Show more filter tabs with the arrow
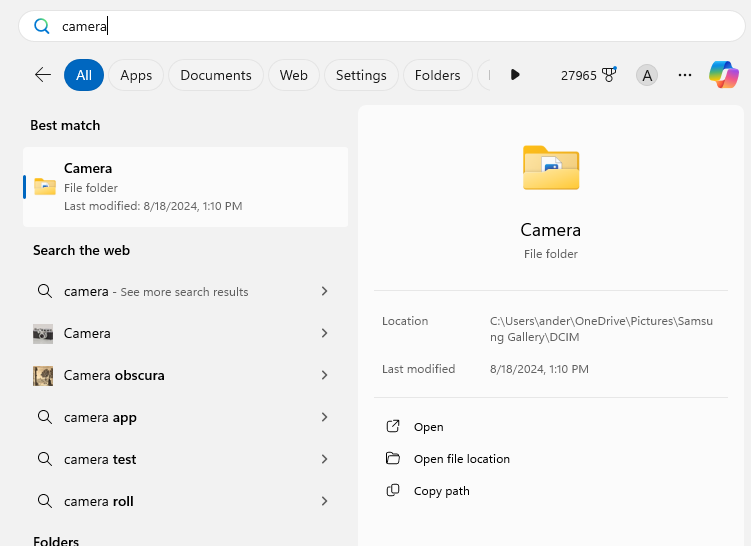The image size is (751, 546). 515,75
